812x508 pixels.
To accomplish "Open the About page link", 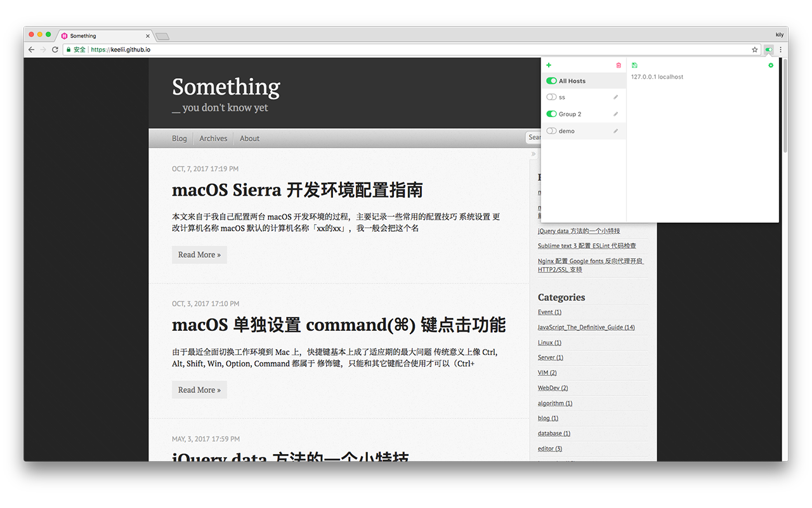I will point(249,138).
